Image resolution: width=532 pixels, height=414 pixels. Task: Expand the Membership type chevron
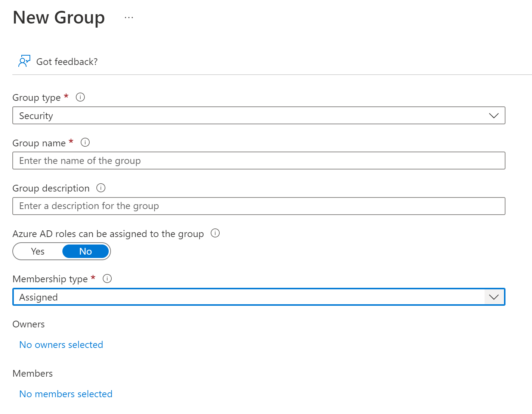494,297
